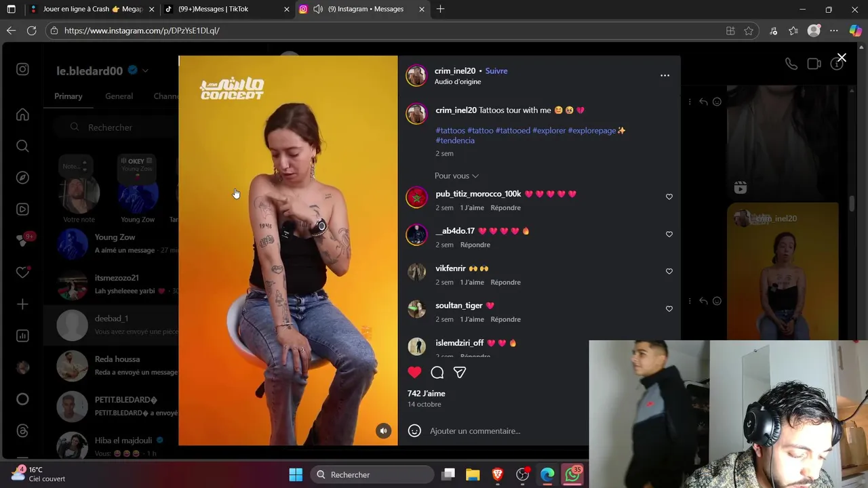
Task: Open the #tattoos hashtag
Action: (x=450, y=130)
